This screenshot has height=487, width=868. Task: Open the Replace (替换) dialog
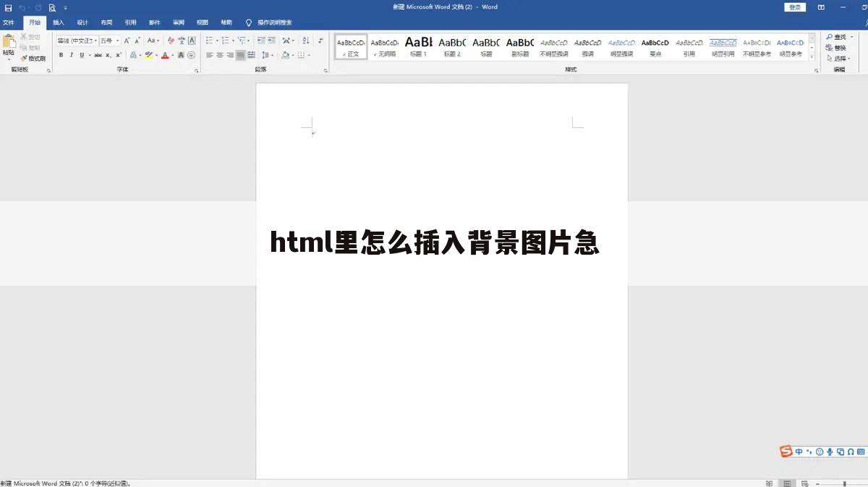pyautogui.click(x=836, y=47)
